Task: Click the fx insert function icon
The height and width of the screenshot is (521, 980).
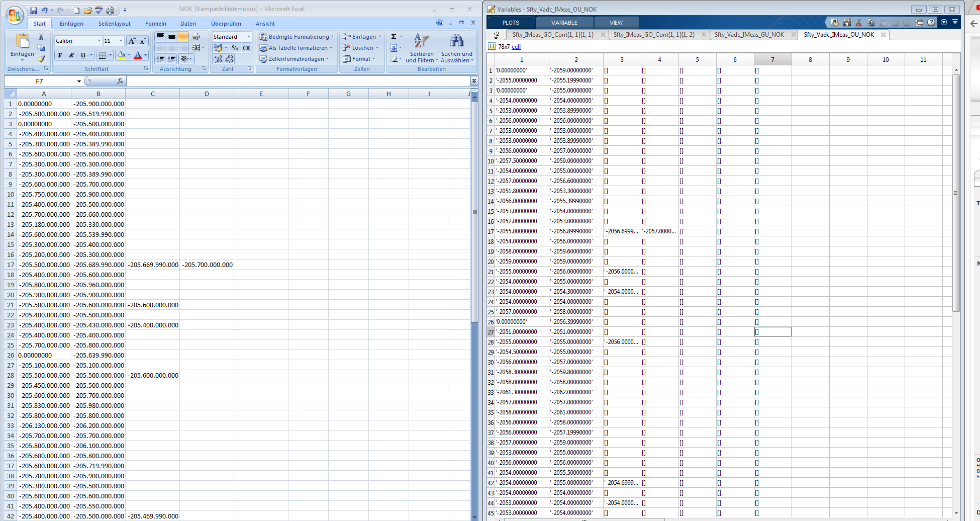Action: pos(120,81)
